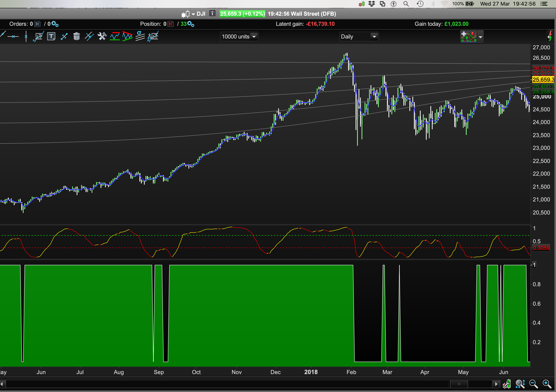Select the vertical line drawing tool

pos(26,37)
